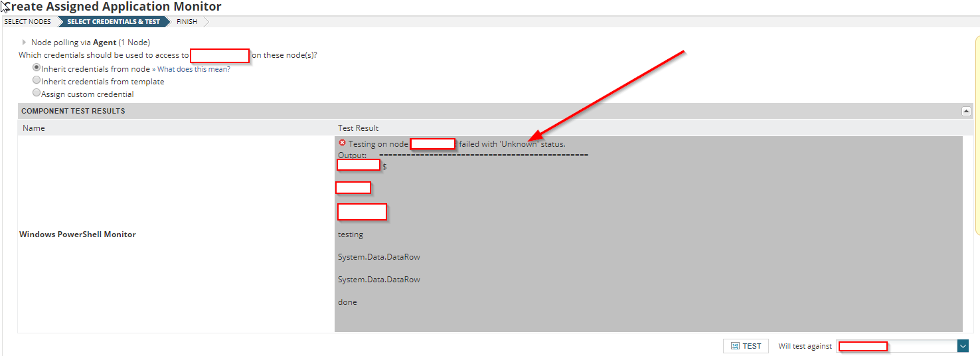
Task: Select 'Inherit credentials from node' radio button
Action: (37, 68)
